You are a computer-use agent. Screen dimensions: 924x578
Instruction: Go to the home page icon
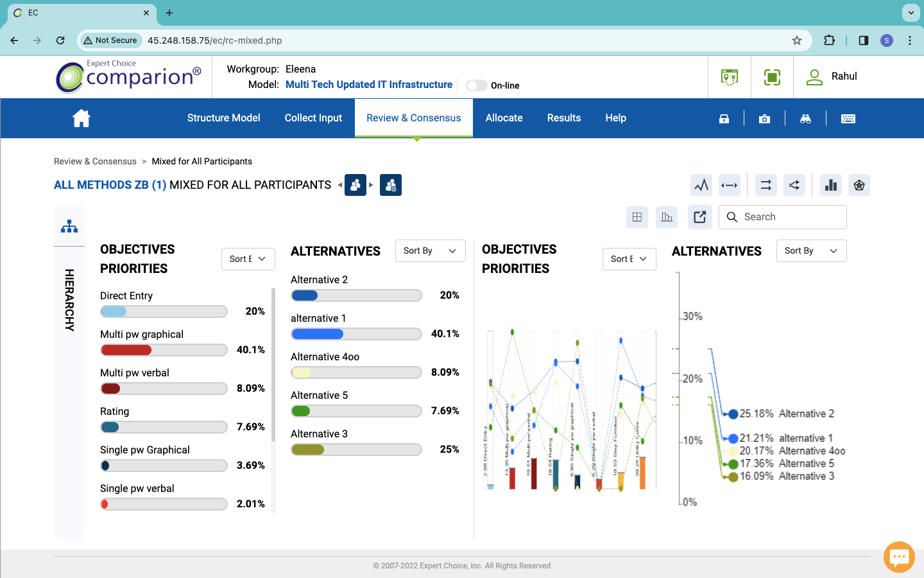pyautogui.click(x=81, y=118)
